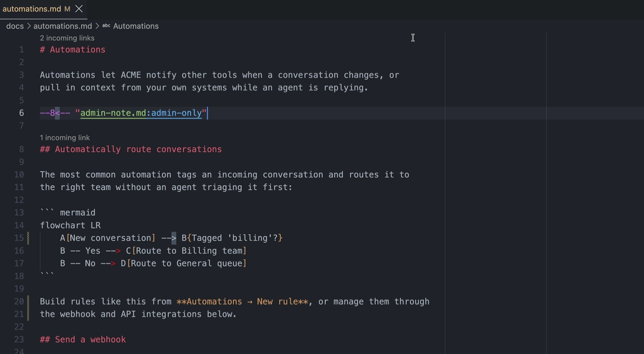Screen dimensions: 644x354
Task: Open the automations.md file breadcrumb
Action: (x=63, y=26)
